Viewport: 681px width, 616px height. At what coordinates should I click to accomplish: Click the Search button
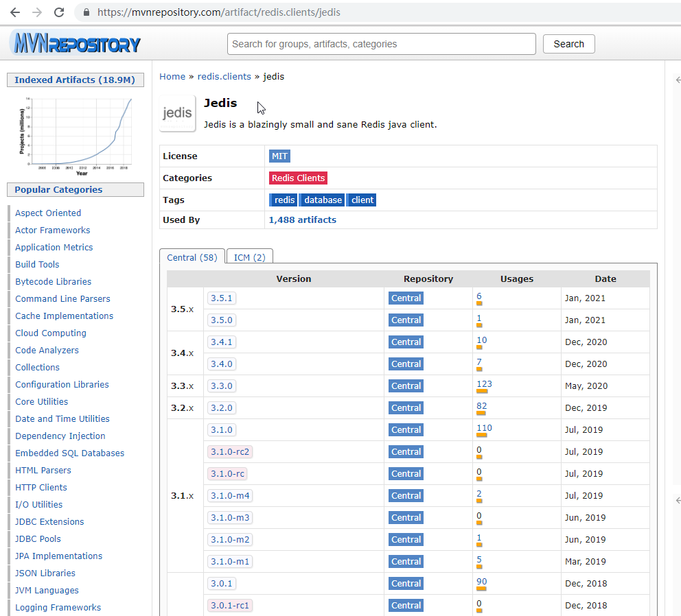pyautogui.click(x=568, y=43)
